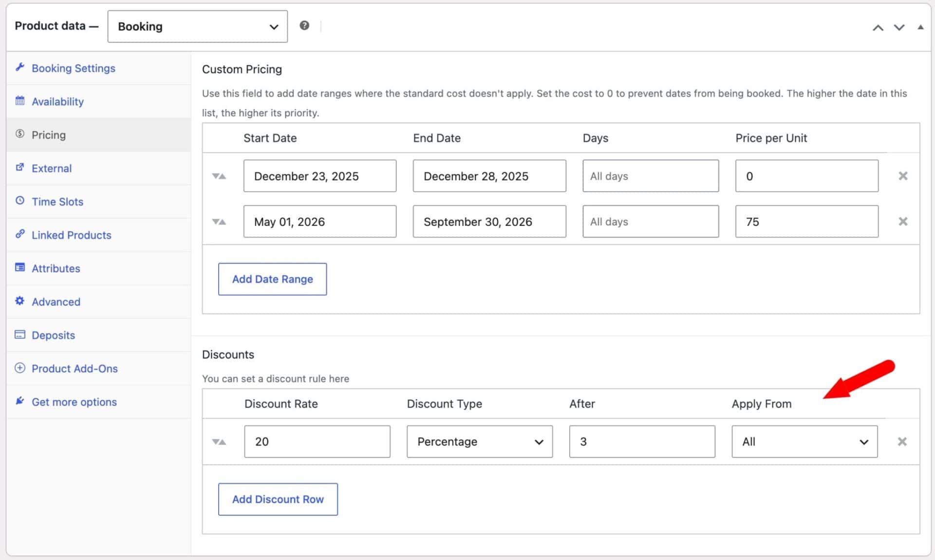Switch to Linked Products tab
Screen dimensions: 935x560
98,235
